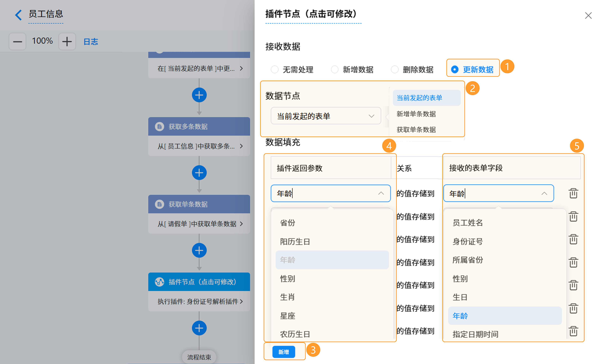The height and width of the screenshot is (364, 607).
Task: Select the 新增数据 radio option
Action: pyautogui.click(x=352, y=70)
